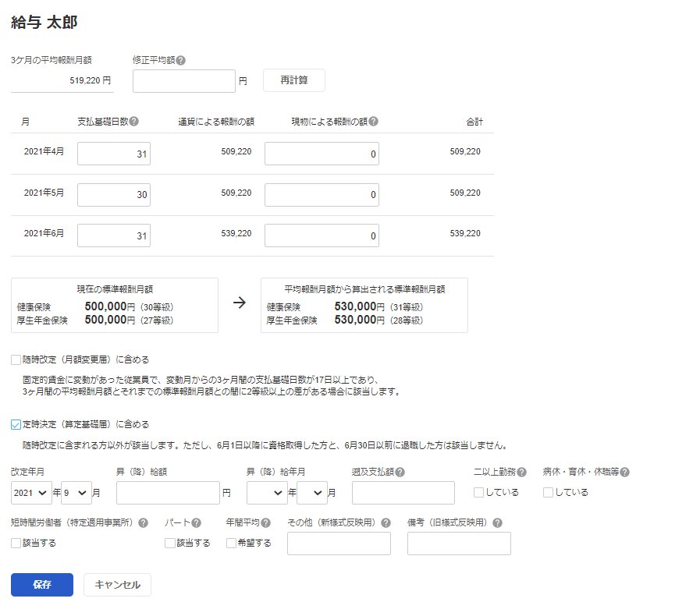Focus the 昇（降）給額 input field
The height and width of the screenshot is (609, 700).
(x=168, y=493)
